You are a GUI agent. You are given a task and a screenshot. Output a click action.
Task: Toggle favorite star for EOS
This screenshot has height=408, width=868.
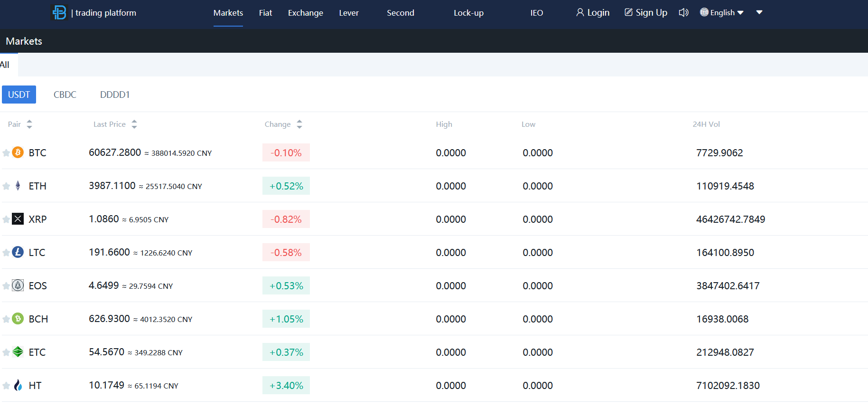coord(6,286)
